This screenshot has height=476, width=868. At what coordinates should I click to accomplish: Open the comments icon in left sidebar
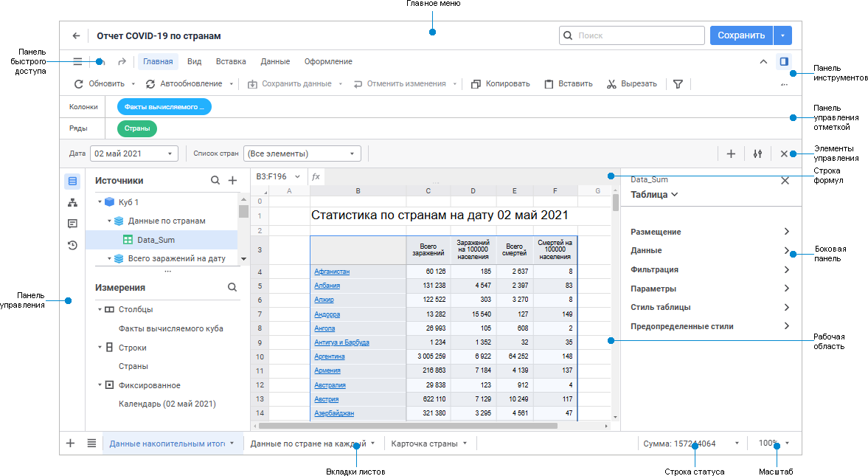click(72, 224)
